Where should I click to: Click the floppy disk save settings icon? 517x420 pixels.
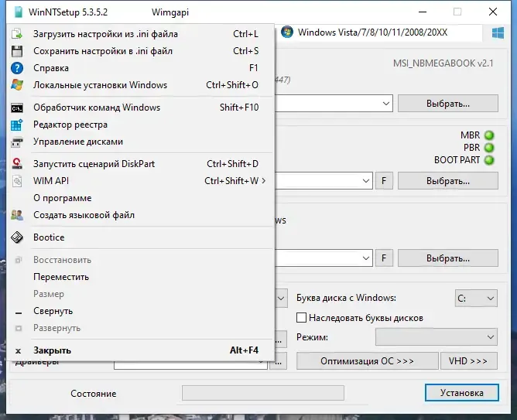click(17, 51)
